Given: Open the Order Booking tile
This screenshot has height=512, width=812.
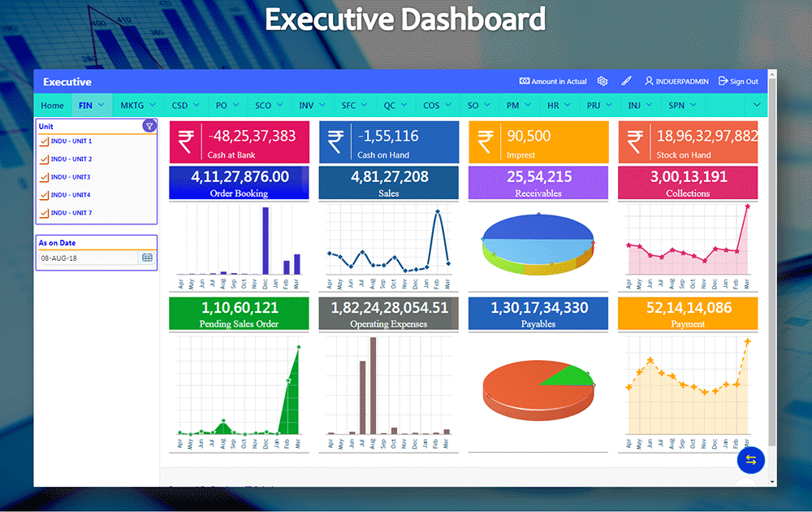Looking at the screenshot, I should point(239,183).
